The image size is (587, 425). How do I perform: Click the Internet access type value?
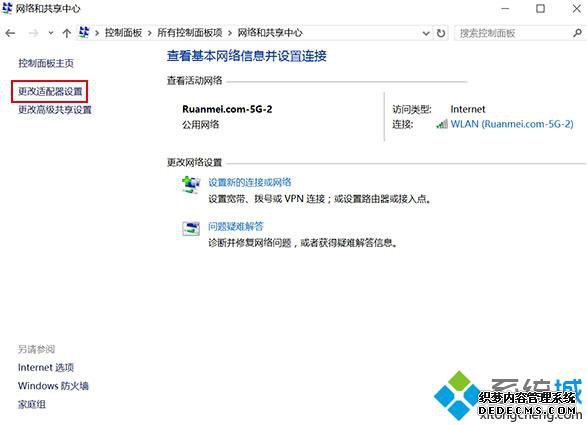pyautogui.click(x=468, y=109)
